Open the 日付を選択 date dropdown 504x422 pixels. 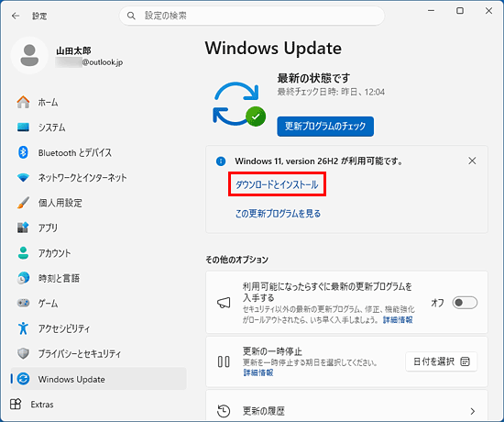click(x=442, y=361)
